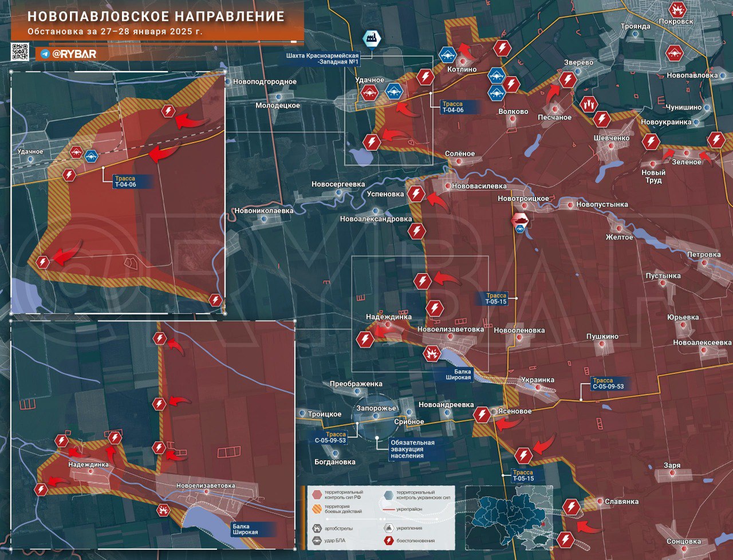Click the red drone icon in the upper inset

(x=77, y=153)
